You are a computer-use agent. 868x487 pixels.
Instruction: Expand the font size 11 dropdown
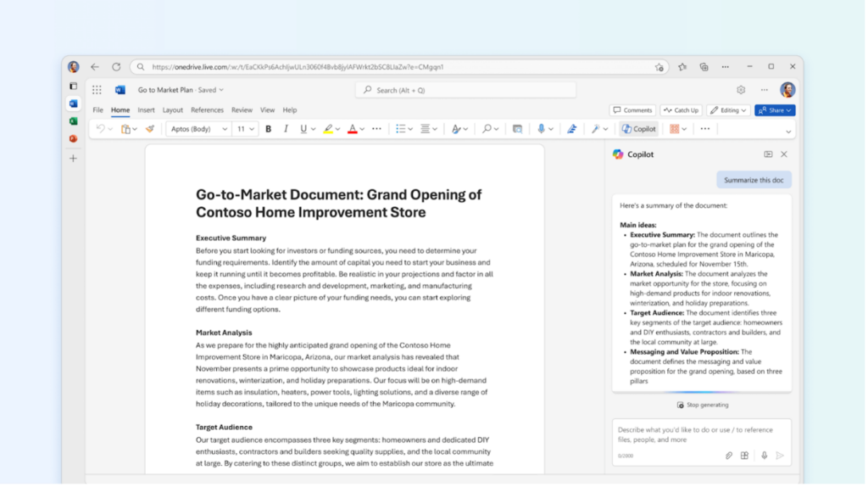pos(246,129)
